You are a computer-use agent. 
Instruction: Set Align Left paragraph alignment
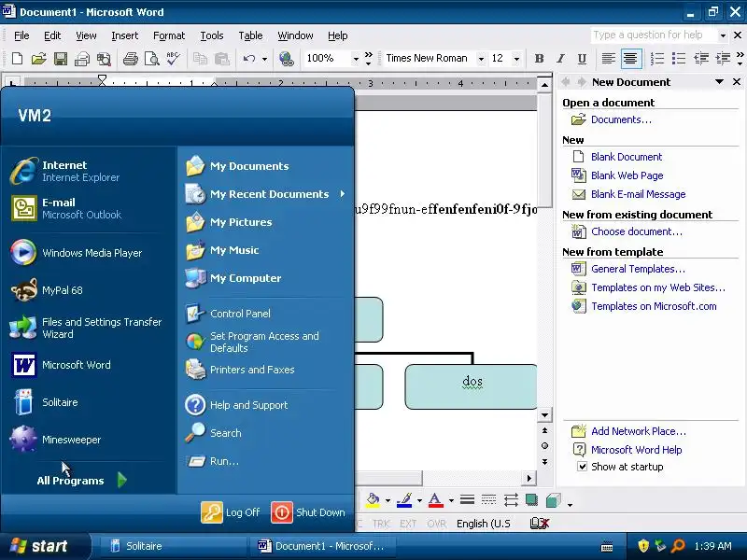(x=608, y=59)
